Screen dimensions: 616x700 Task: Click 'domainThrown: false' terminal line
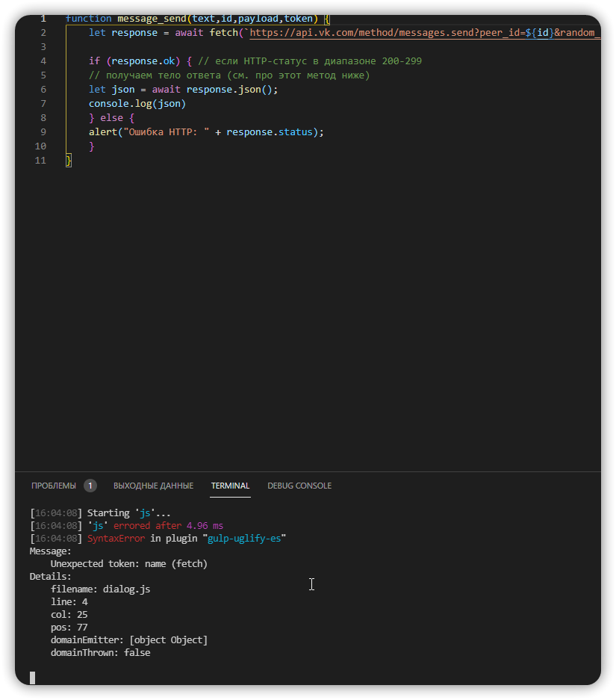[x=100, y=653]
